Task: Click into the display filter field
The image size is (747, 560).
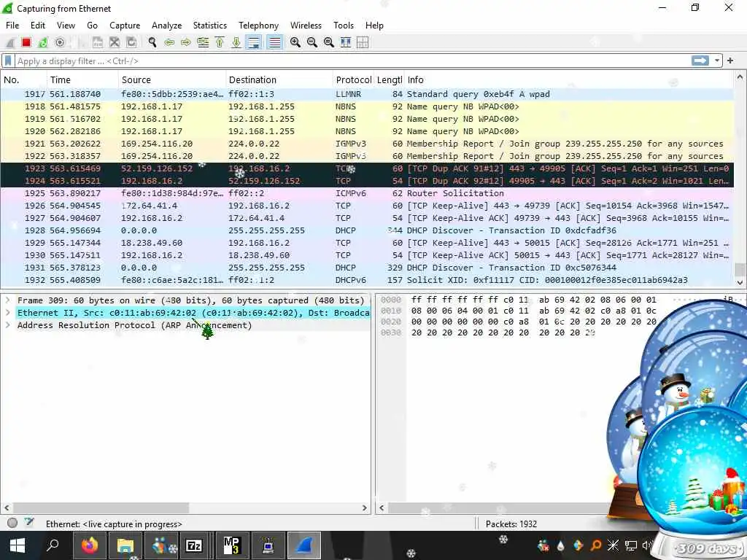Action: coord(352,61)
